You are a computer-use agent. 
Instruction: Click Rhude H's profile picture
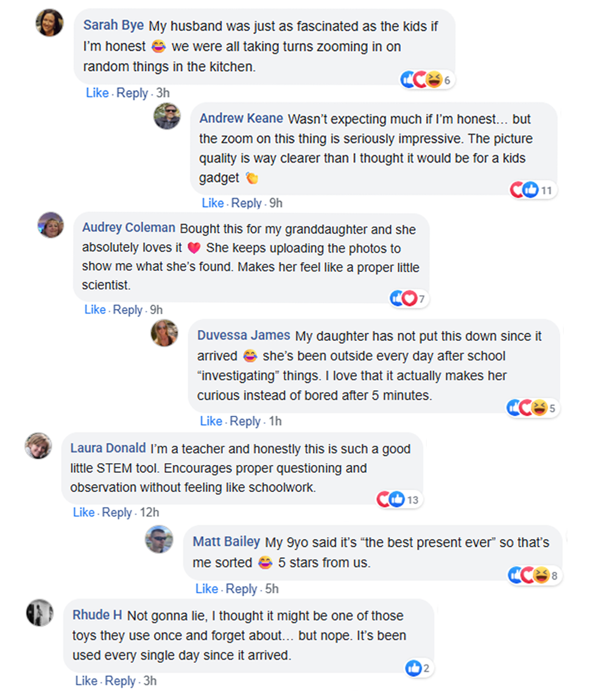click(40, 612)
